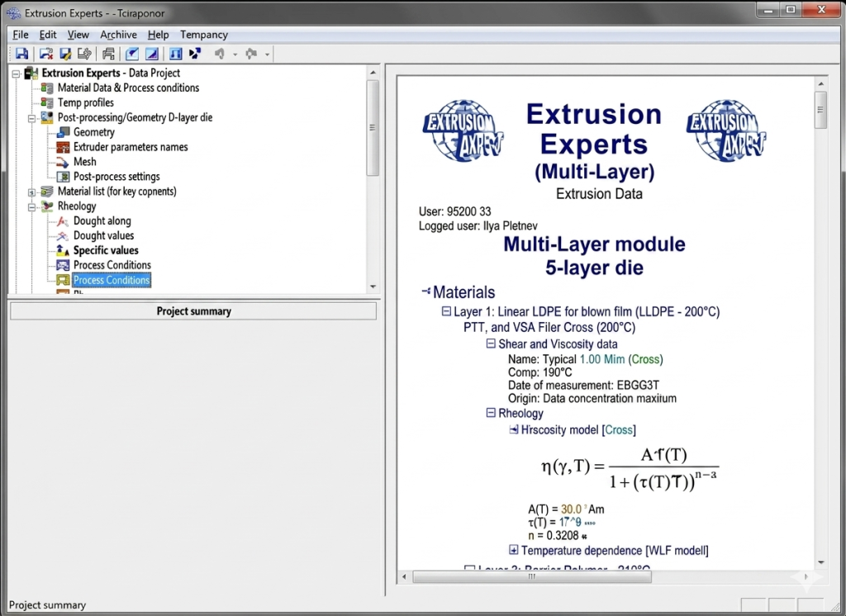Click the save-with-pencil edit icon
The height and width of the screenshot is (616, 846).
(x=65, y=54)
